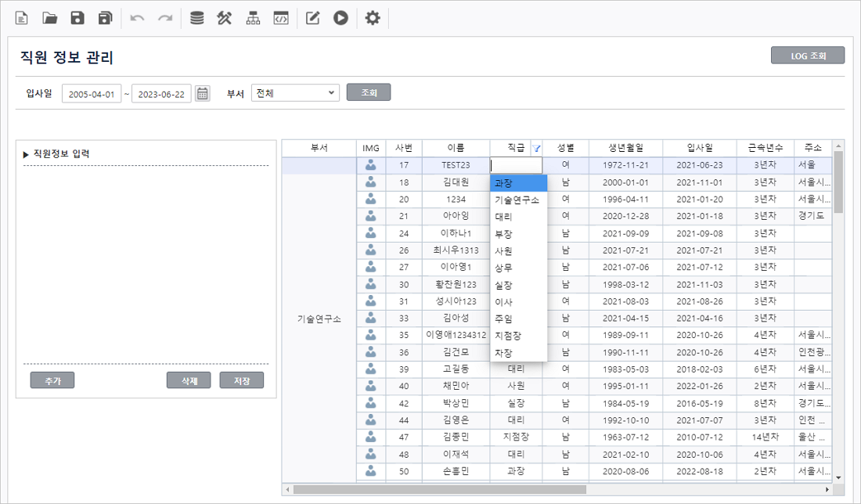Click the start date field 2005-04-01

coord(92,94)
